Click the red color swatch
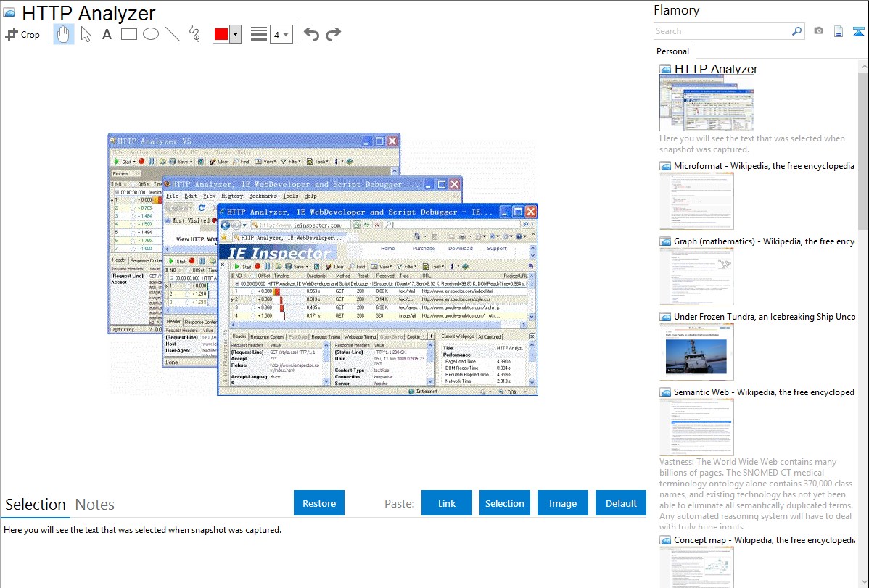The image size is (869, 588). coord(221,34)
